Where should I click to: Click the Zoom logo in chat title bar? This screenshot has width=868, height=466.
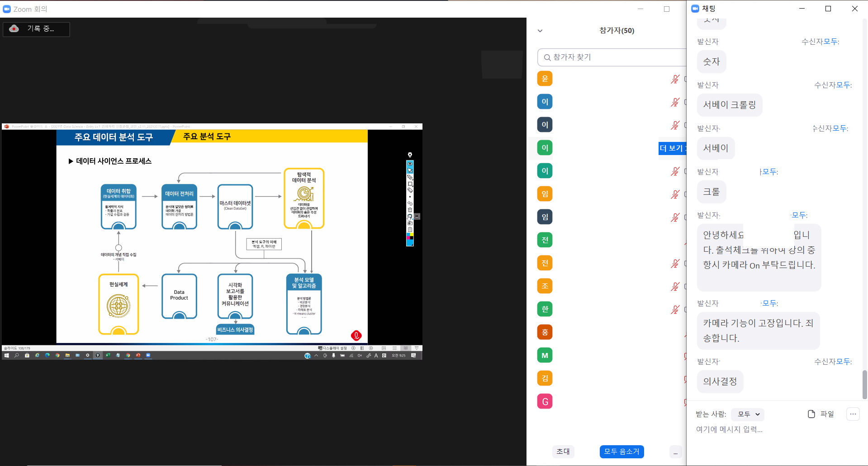pyautogui.click(x=695, y=9)
